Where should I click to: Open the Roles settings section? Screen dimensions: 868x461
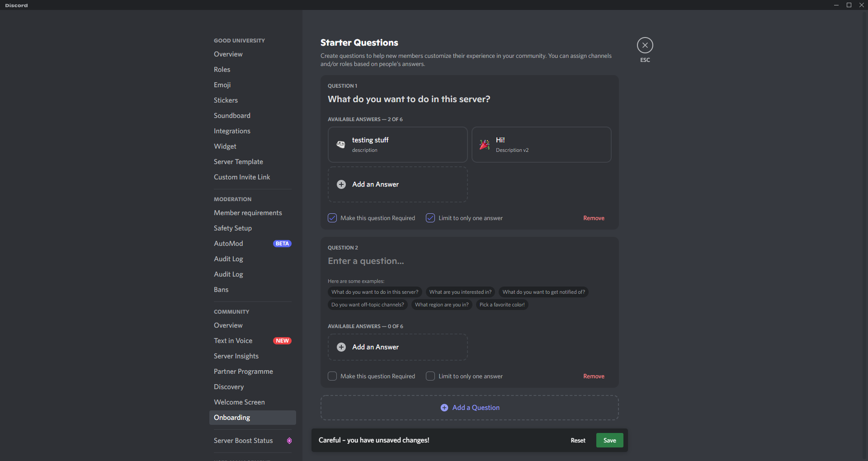pyautogui.click(x=222, y=69)
